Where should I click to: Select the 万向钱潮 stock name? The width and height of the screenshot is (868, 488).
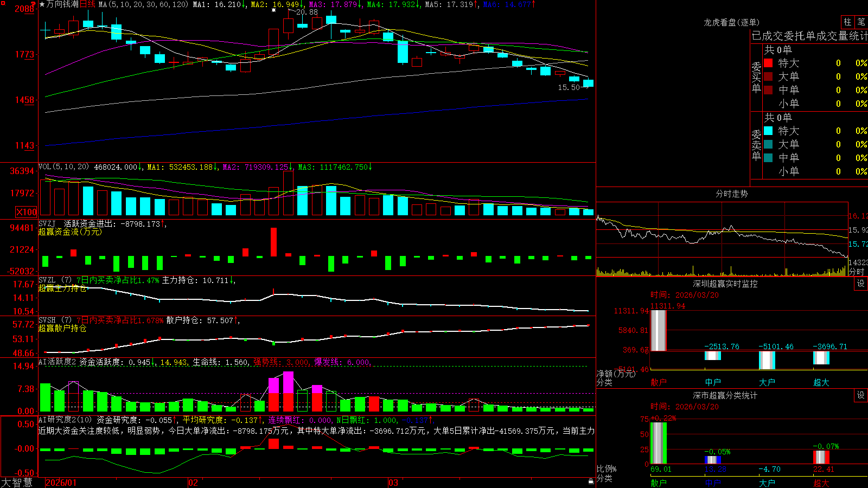coord(63,4)
